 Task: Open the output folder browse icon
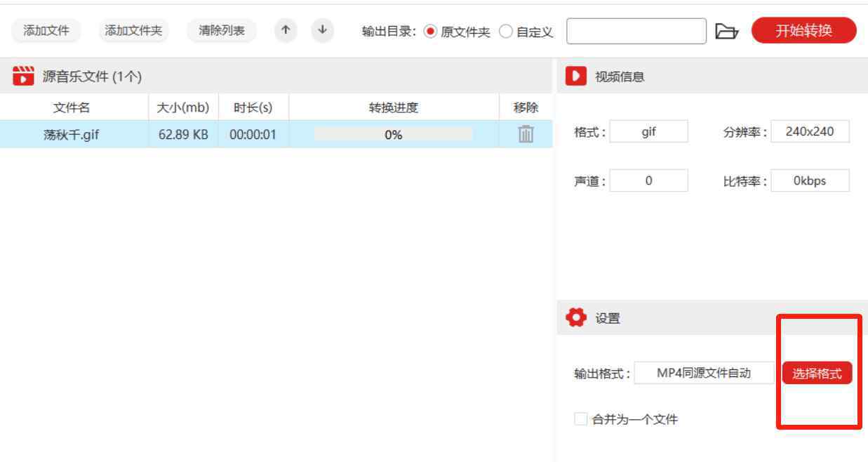726,32
